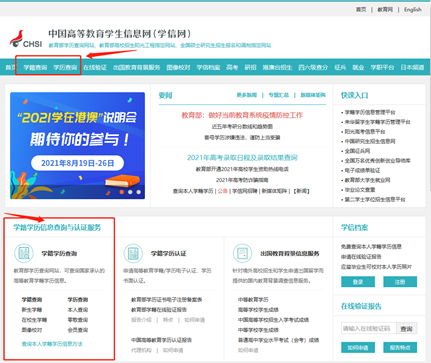Open 学籍查询 in the navigation bar

[x=35, y=67]
